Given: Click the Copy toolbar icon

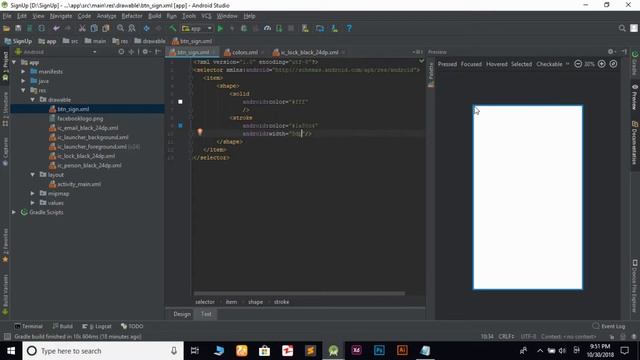Looking at the screenshot, I should [x=94, y=29].
